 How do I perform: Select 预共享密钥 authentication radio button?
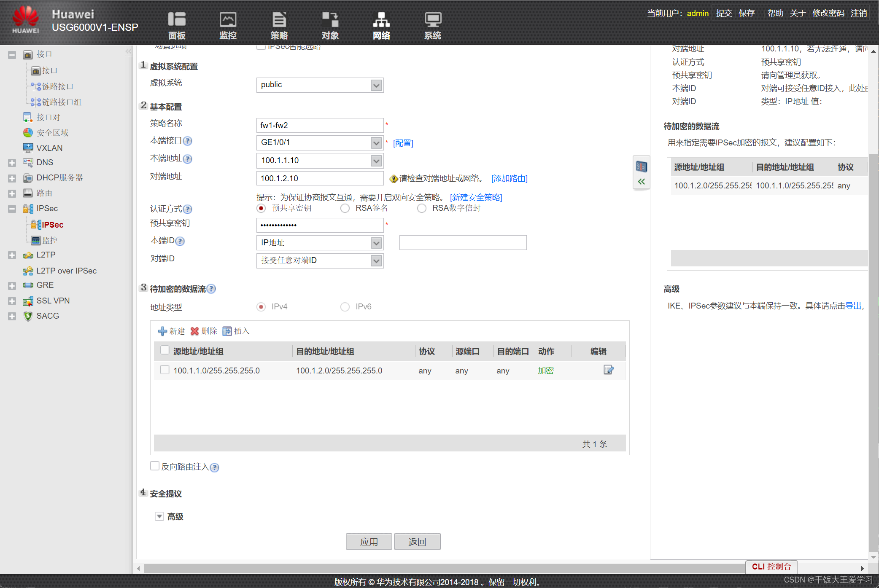coord(261,208)
